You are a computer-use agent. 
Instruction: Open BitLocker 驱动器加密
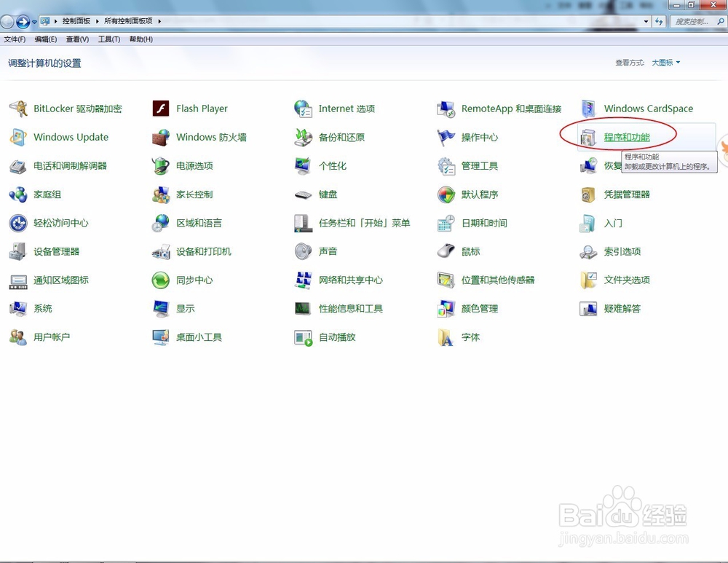[77, 108]
